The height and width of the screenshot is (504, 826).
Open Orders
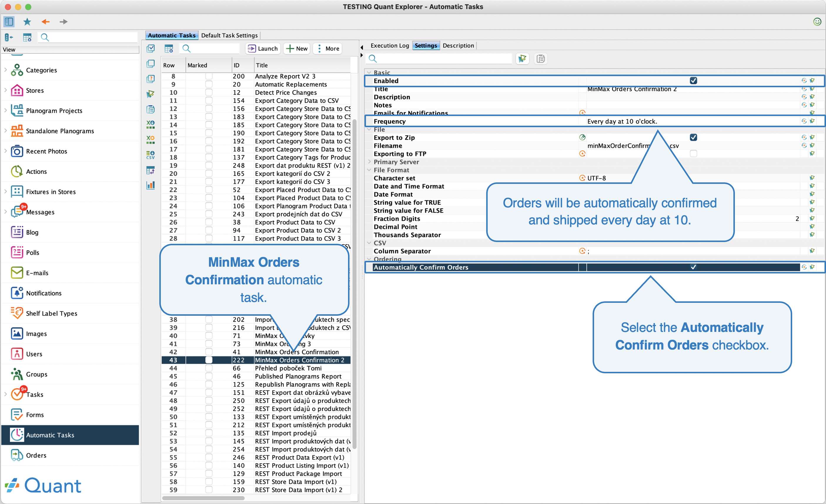[36, 455]
